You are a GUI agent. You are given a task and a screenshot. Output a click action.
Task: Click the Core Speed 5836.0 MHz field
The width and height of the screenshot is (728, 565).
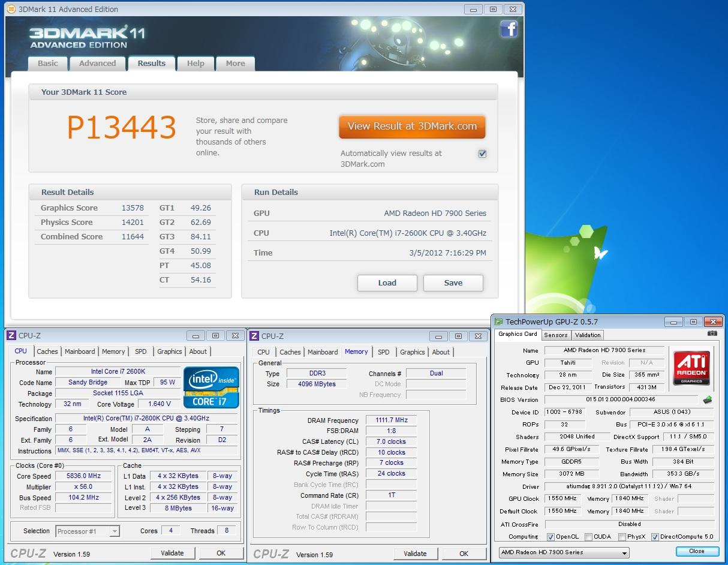(84, 476)
